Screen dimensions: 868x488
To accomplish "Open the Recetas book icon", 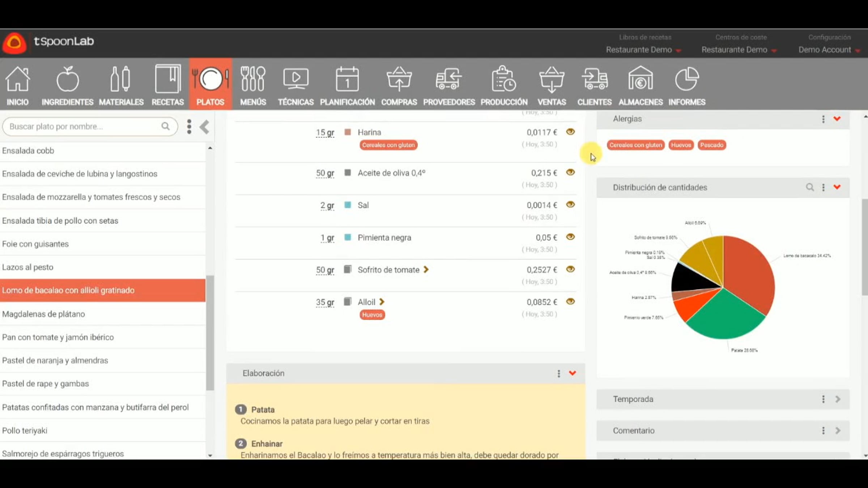I will click(168, 79).
